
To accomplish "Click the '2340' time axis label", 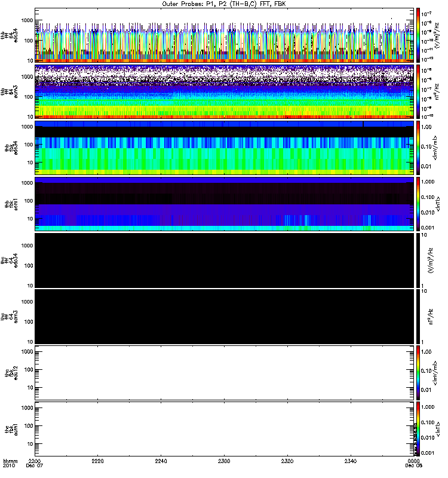I will pyautogui.click(x=351, y=461).
